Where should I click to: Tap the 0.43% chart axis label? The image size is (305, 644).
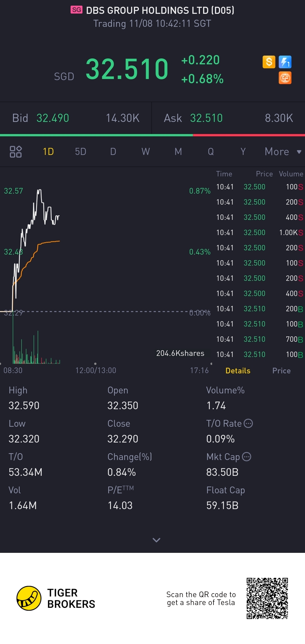tap(200, 252)
